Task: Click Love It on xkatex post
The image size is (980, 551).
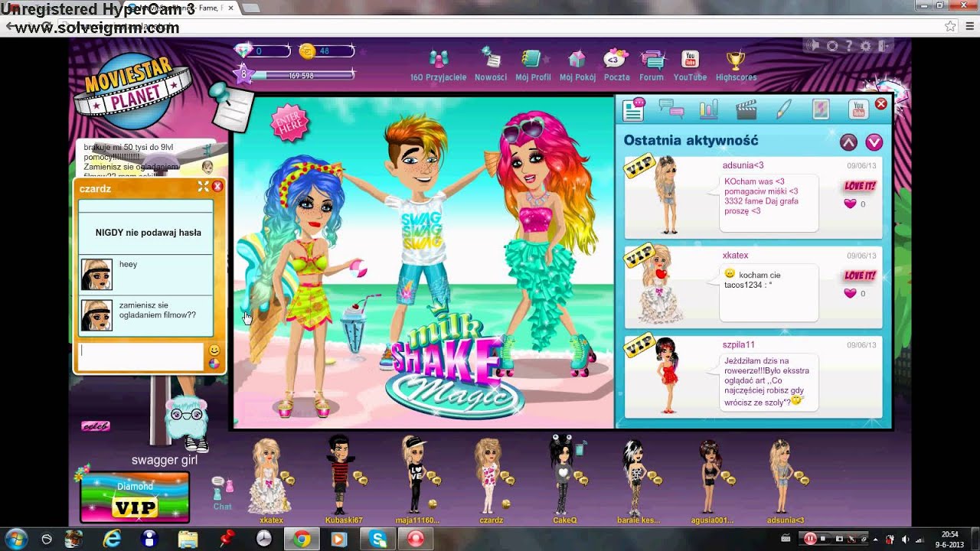Action: tap(860, 275)
